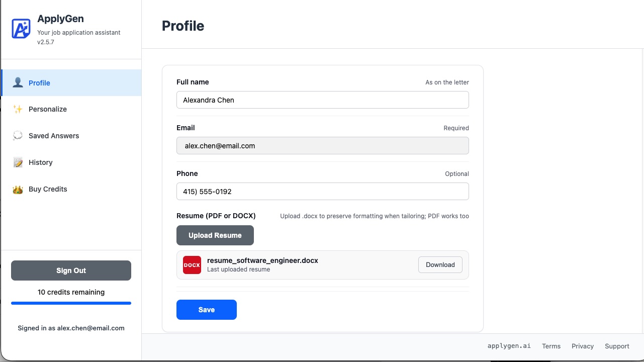Click the disabled Email field

point(323,146)
